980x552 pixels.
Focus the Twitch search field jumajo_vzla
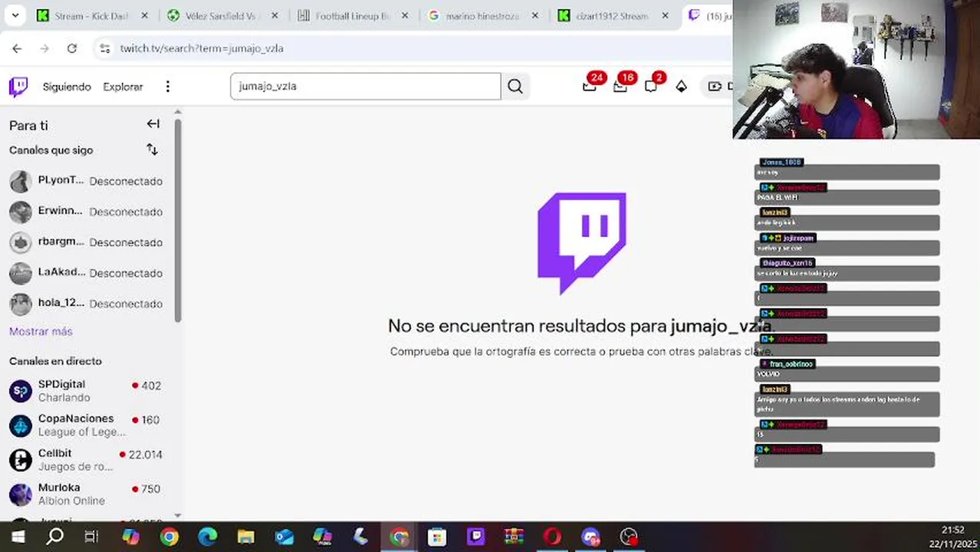click(365, 87)
